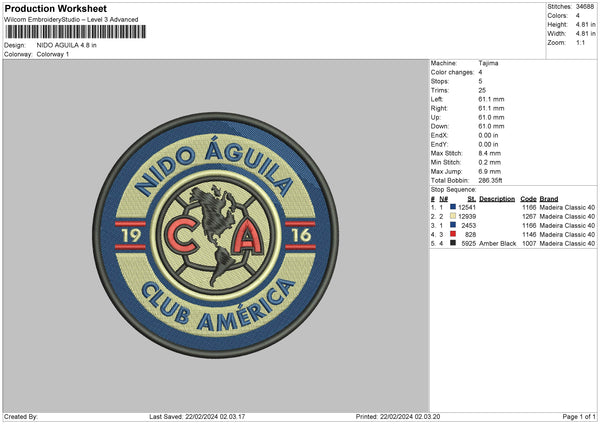Click the 'Code' column header
Viewport: 600px width, 424px height.
click(528, 199)
